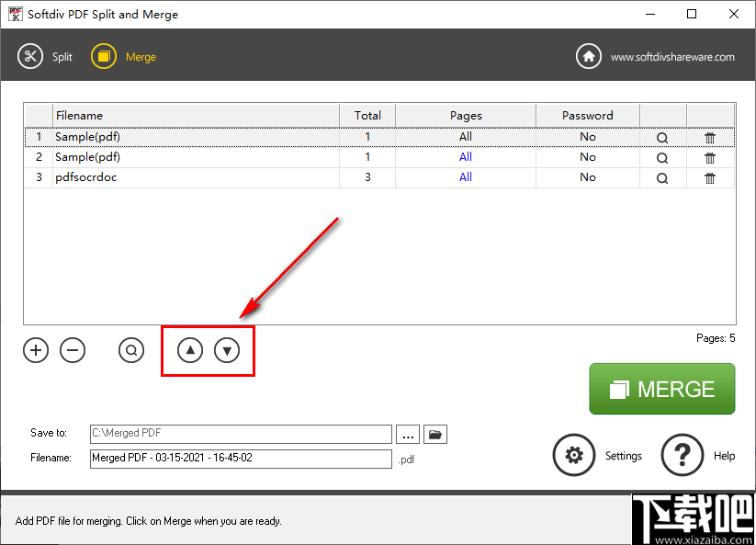Click Password 'No' in pdfsocrdoc row
The height and width of the screenshot is (545, 756).
tap(588, 177)
